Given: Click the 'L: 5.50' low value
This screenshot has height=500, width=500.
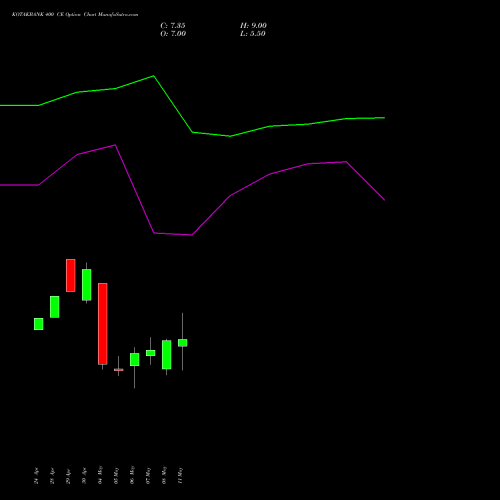Looking at the screenshot, I should coord(253,34).
